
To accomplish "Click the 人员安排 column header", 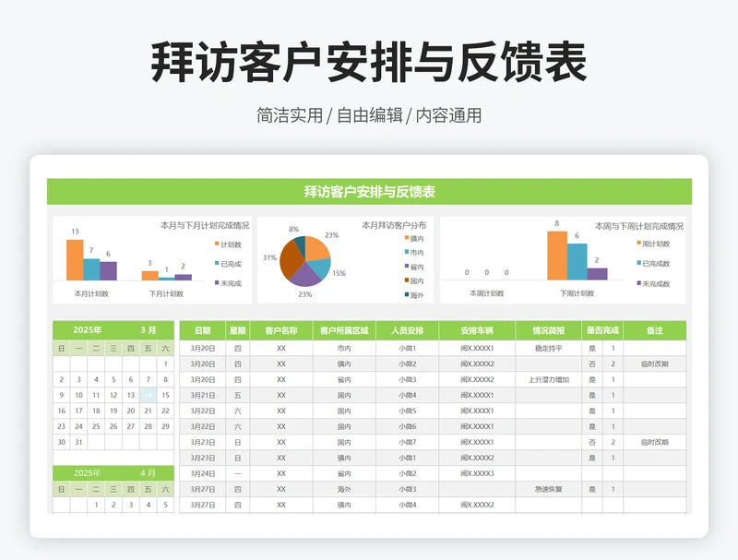I will 407,330.
